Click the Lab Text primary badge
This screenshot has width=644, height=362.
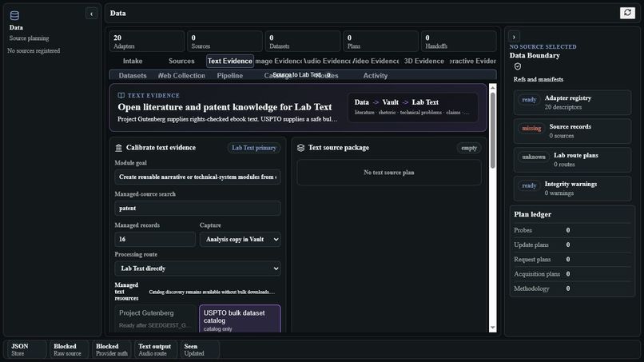click(x=254, y=148)
